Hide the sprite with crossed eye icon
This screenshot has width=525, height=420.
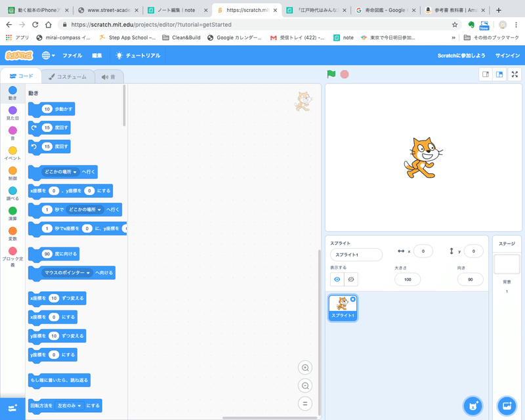click(x=351, y=280)
